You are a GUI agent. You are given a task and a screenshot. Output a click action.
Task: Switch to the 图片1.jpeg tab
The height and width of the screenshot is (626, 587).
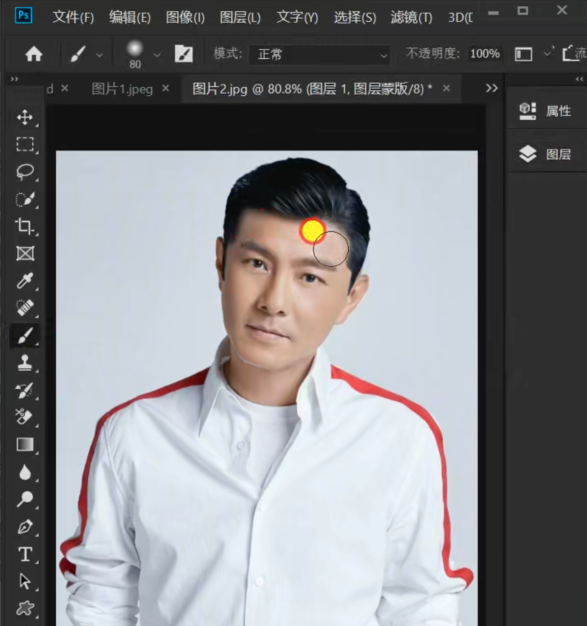pyautogui.click(x=122, y=89)
